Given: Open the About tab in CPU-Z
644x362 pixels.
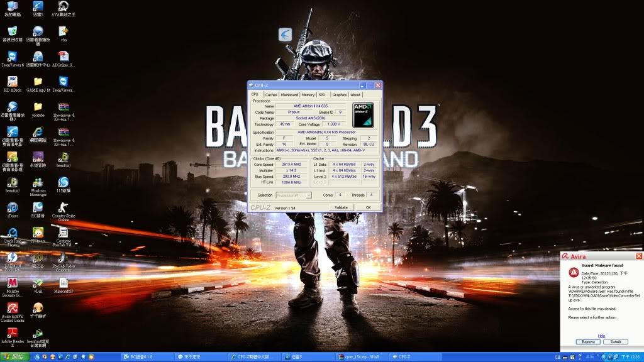Looking at the screenshot, I should pos(355,95).
